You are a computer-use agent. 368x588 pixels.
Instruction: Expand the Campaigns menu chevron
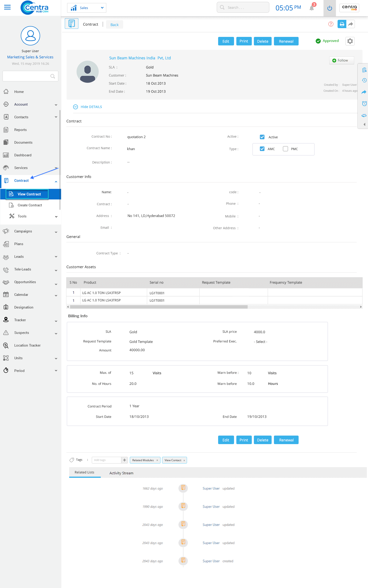pyautogui.click(x=56, y=232)
